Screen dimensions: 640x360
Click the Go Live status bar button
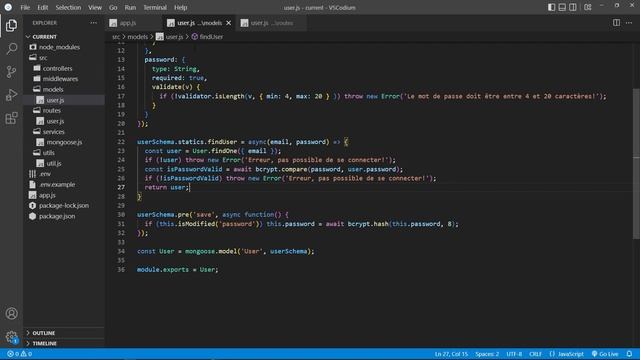tap(605, 354)
